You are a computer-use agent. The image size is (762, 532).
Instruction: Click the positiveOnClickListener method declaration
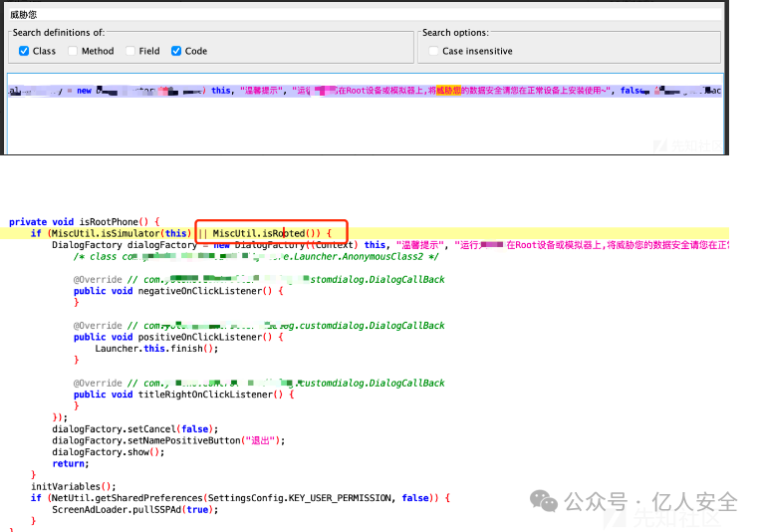point(198,337)
